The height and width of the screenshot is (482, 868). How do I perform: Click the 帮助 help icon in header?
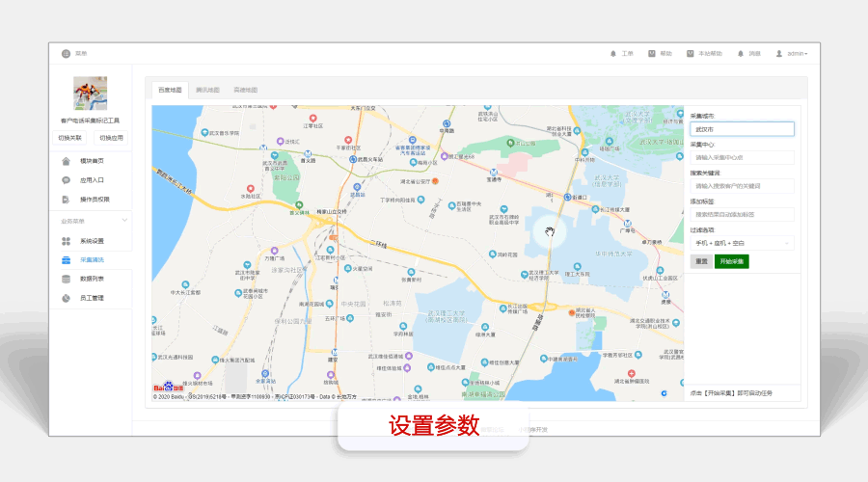(652, 53)
